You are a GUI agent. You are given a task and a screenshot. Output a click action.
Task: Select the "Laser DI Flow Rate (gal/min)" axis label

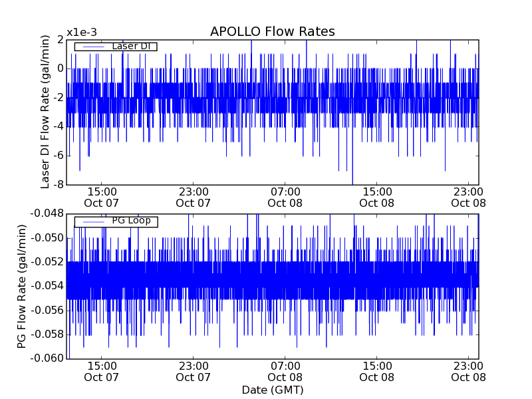[45, 112]
